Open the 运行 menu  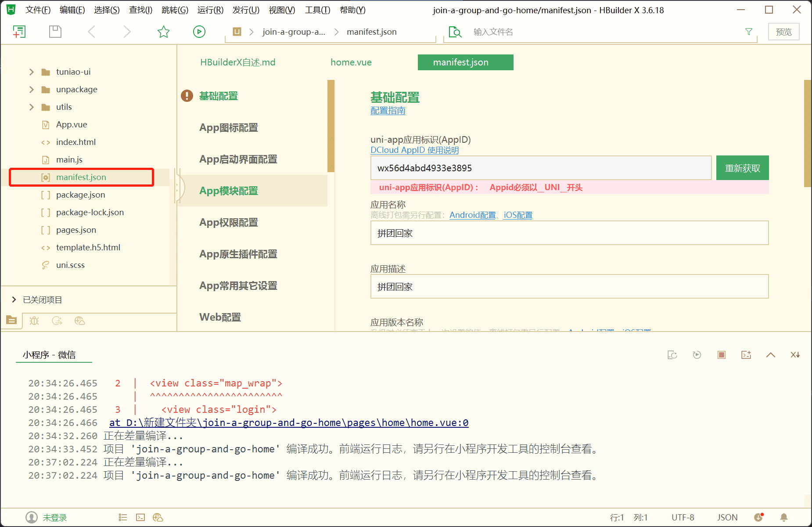[210, 10]
